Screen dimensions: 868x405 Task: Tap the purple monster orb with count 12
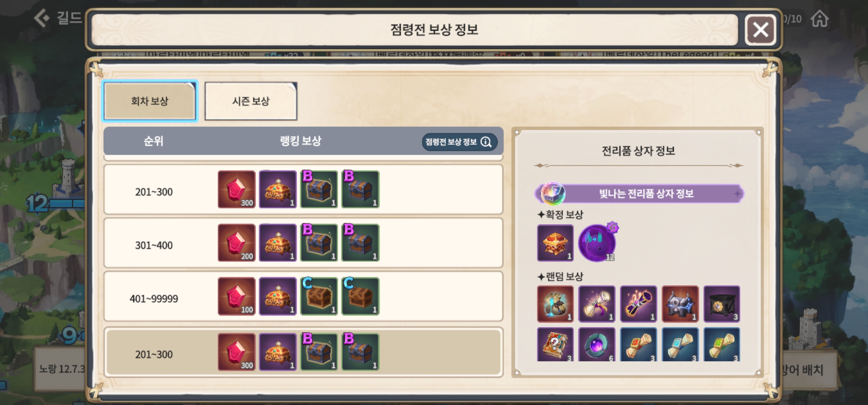[597, 243]
